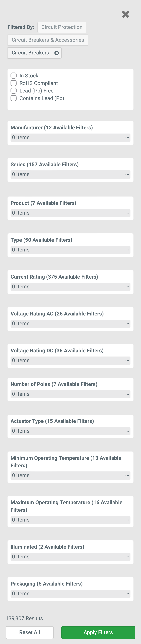Open the Manufacturer items ellipsis menu
Image resolution: width=141 pixels, height=644 pixels.
127,137
